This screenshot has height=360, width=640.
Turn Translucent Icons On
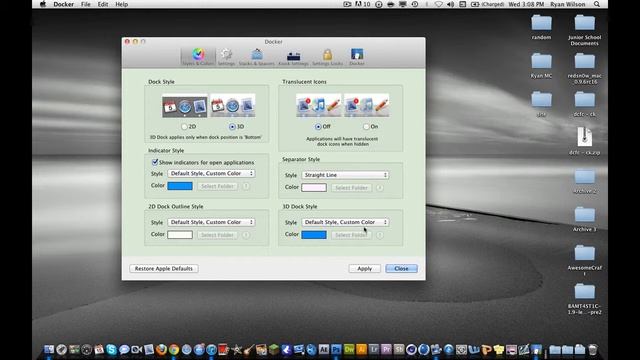366,127
